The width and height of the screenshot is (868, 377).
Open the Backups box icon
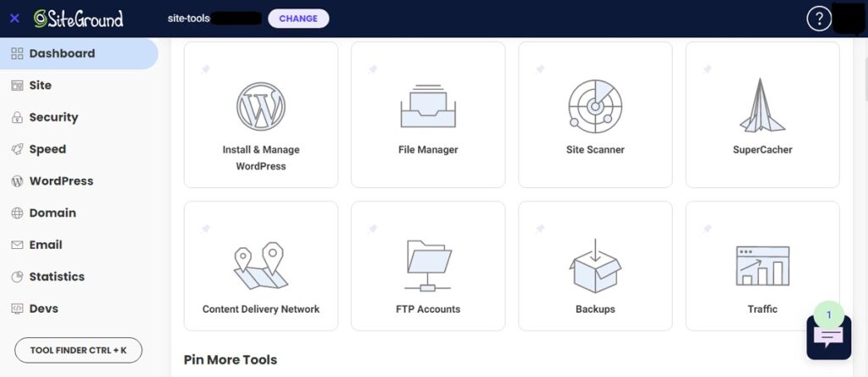(595, 266)
